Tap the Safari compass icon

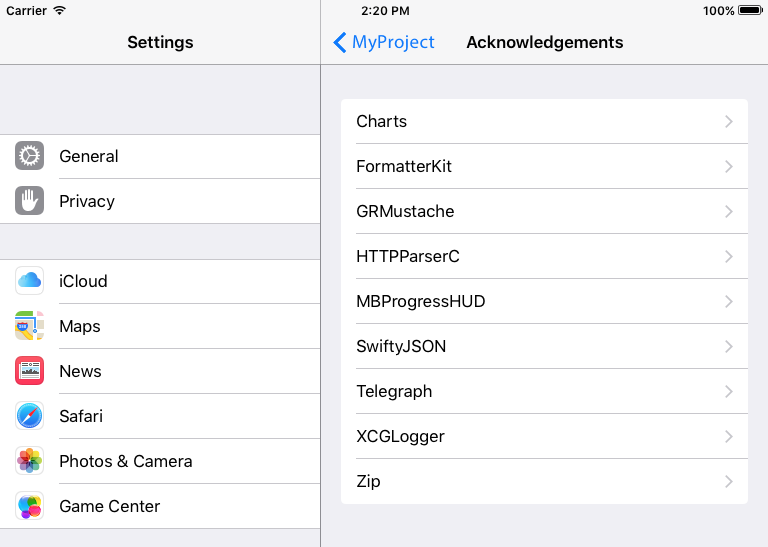[x=30, y=416]
